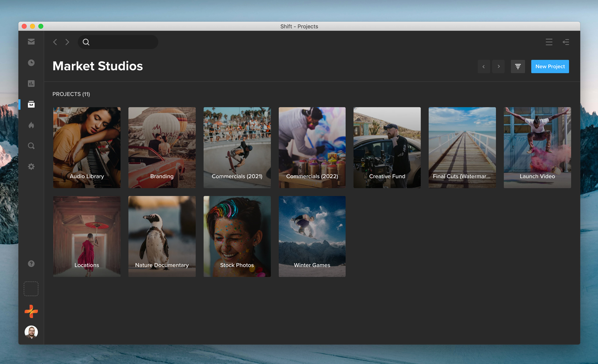Open the Winter Games project
Screen dimensions: 598x364
(312, 237)
